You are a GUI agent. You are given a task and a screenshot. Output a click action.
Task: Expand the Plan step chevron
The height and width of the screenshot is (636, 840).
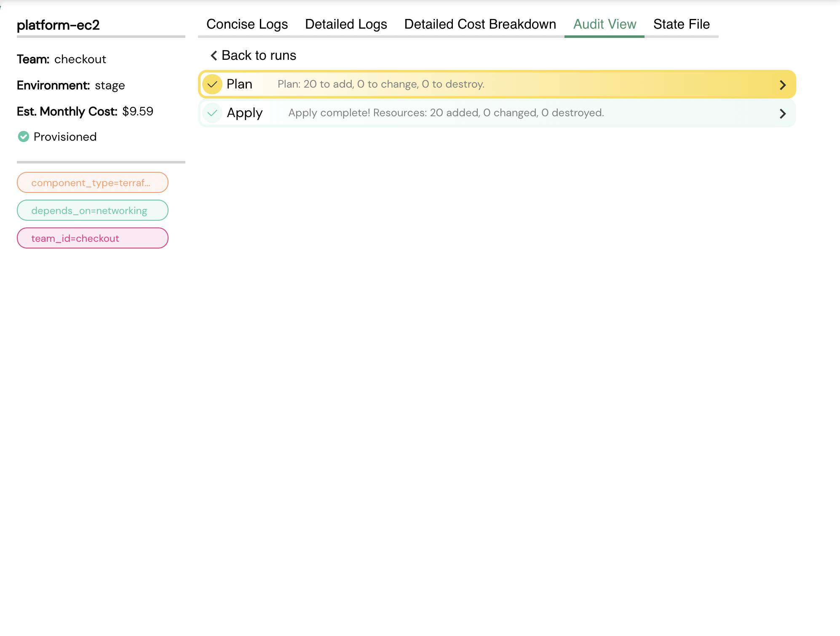click(783, 85)
